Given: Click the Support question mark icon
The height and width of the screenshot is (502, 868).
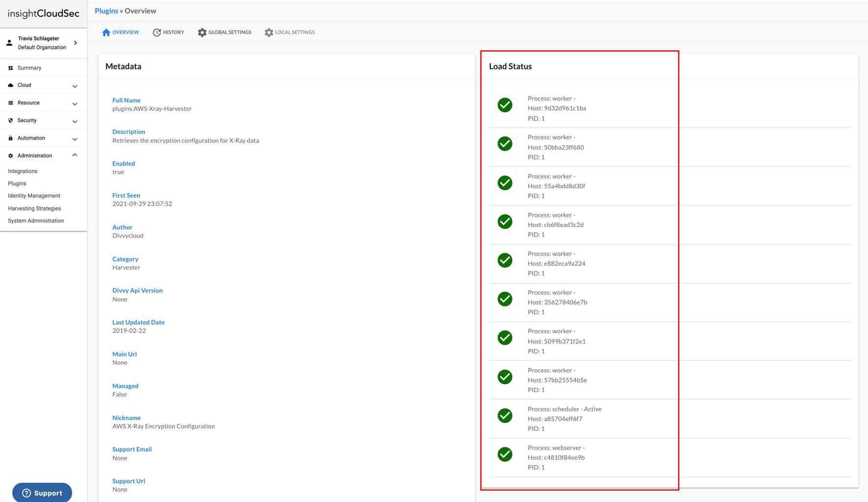Looking at the screenshot, I should click(26, 493).
